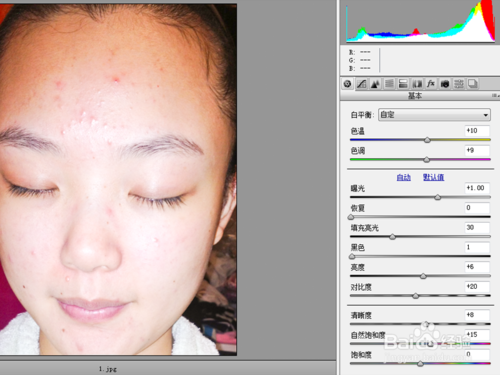Open the Snapshots tab icon
Screen dimensions: 500x375
click(473, 84)
